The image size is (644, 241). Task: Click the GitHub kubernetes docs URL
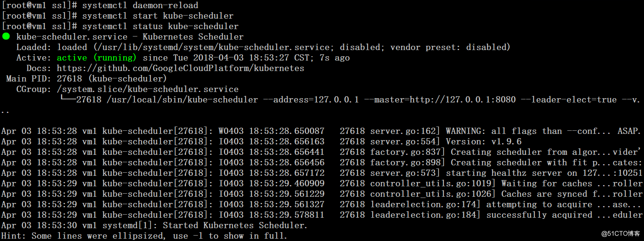180,68
